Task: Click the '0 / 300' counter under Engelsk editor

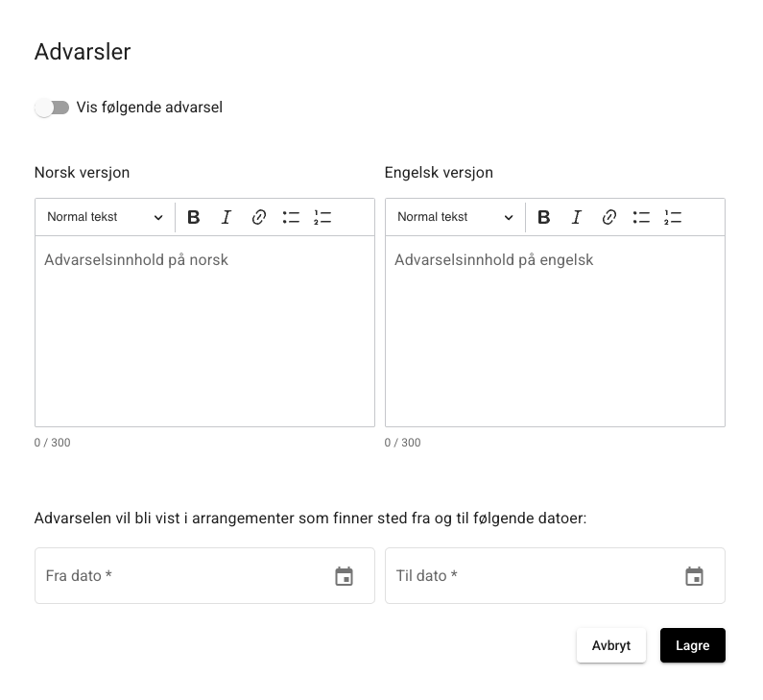Action: [402, 443]
